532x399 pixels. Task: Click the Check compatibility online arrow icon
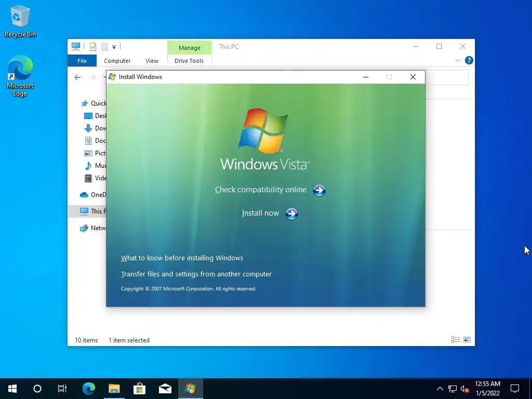point(319,190)
